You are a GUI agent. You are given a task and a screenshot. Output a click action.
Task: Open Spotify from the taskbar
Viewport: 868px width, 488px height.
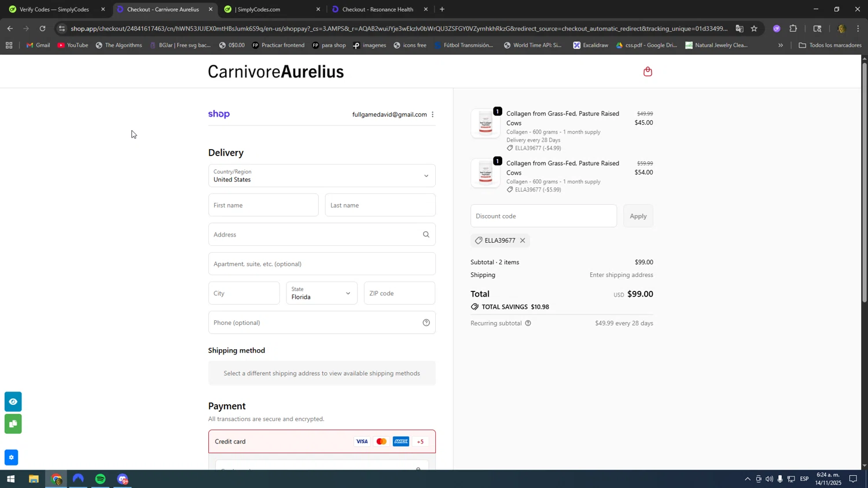(x=101, y=479)
